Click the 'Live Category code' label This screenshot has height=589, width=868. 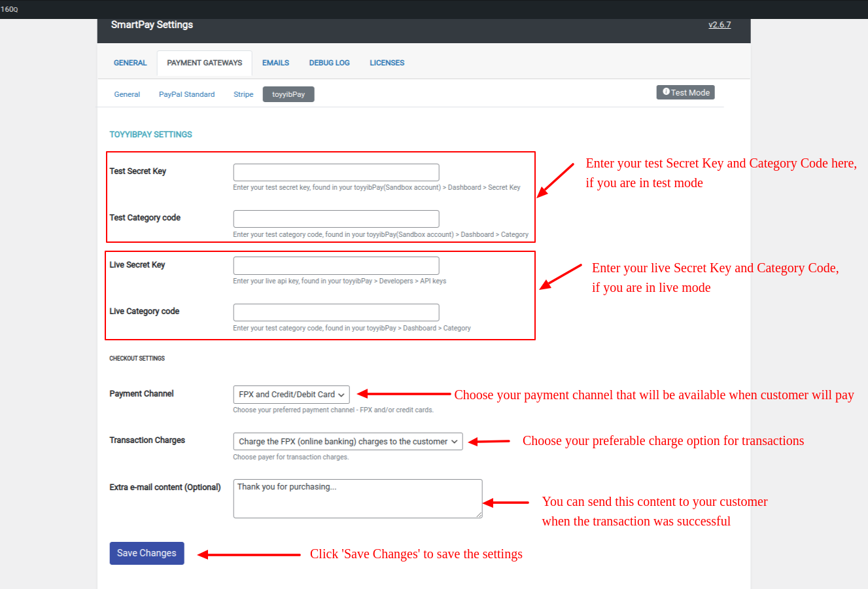144,312
